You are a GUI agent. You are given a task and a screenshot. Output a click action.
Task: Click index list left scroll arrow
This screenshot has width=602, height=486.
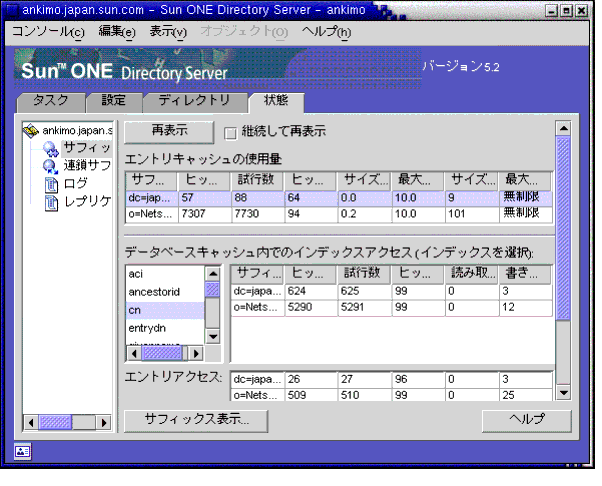pos(134,353)
